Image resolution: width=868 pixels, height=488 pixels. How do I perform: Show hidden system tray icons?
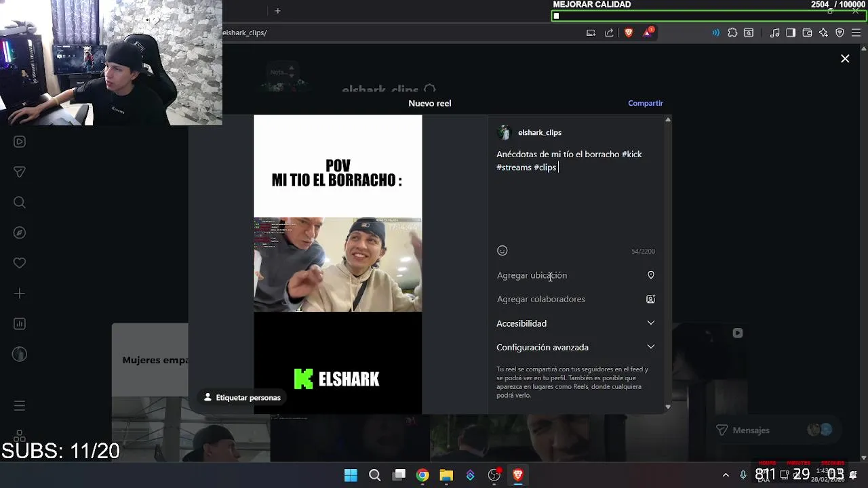[x=726, y=475]
